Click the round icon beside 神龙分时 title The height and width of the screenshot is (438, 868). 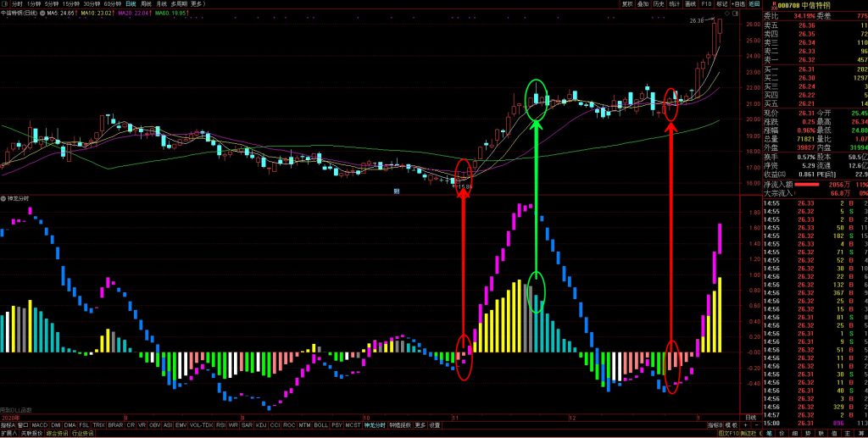point(4,198)
